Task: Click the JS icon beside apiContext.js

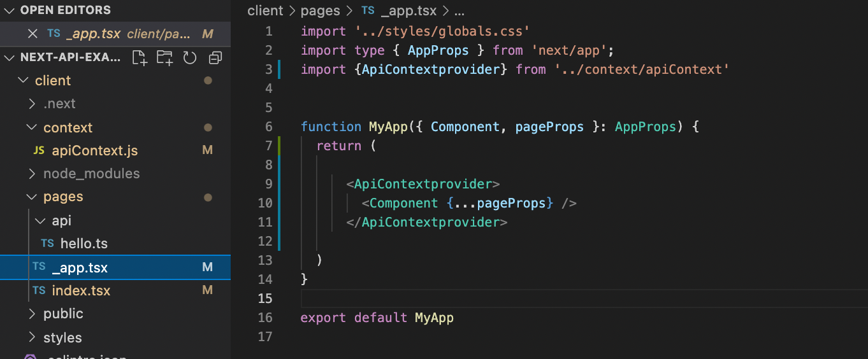Action: click(39, 151)
